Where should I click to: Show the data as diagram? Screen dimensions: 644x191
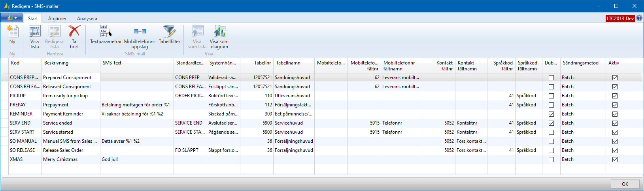click(219, 37)
